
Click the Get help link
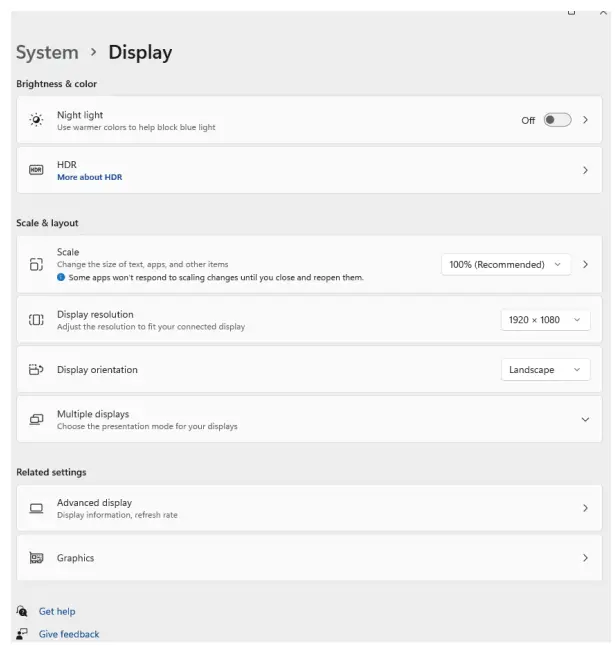(x=57, y=611)
